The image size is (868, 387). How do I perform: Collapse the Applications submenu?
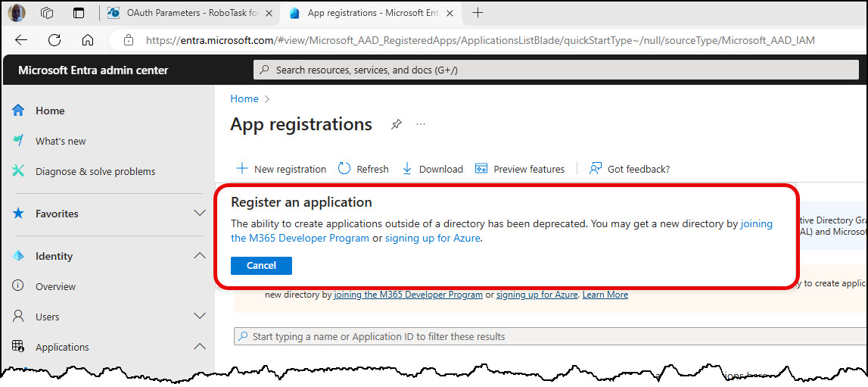[x=200, y=347]
